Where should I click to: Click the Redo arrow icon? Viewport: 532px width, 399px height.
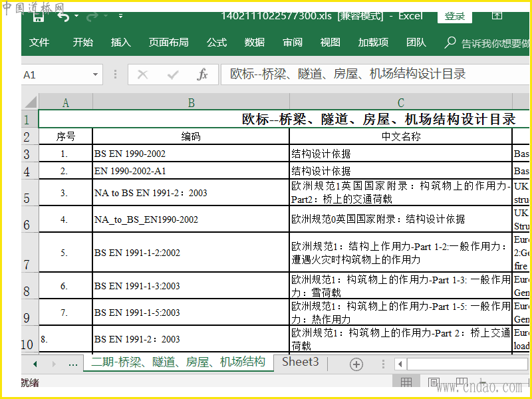pos(92,17)
